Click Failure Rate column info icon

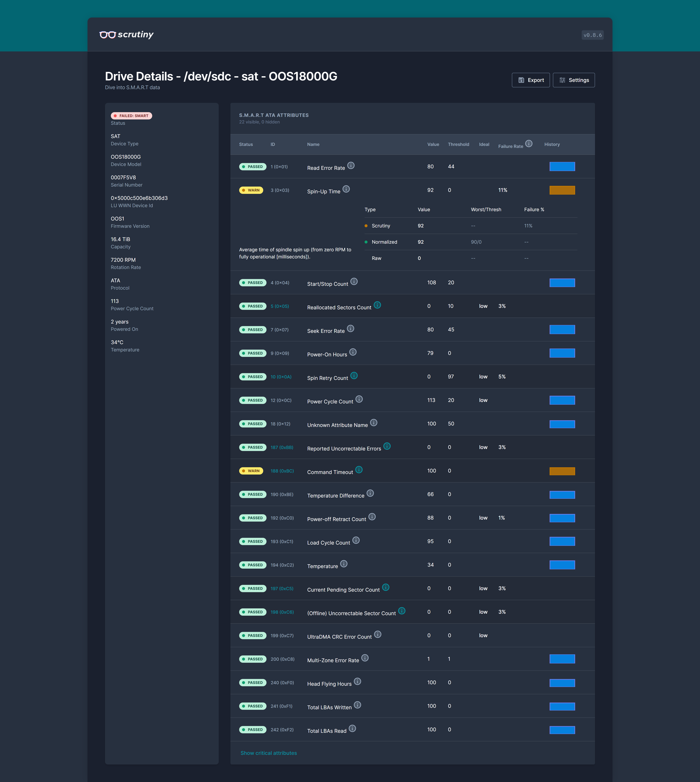pos(529,144)
